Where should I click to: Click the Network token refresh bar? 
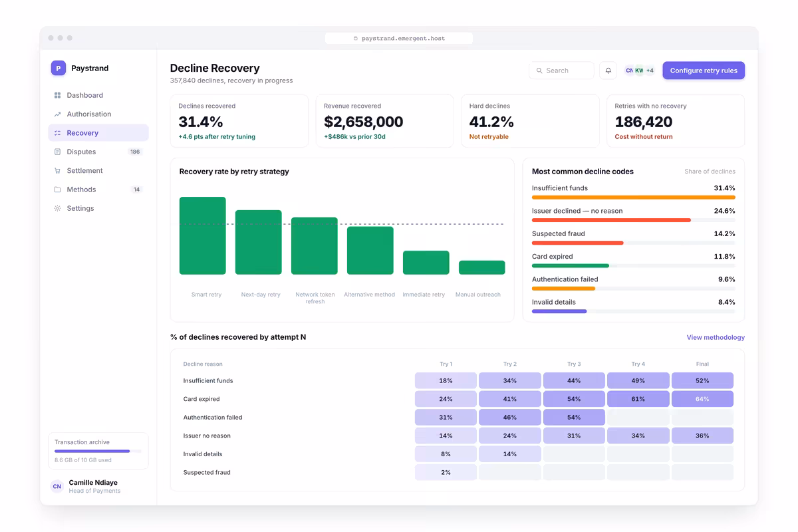315,246
